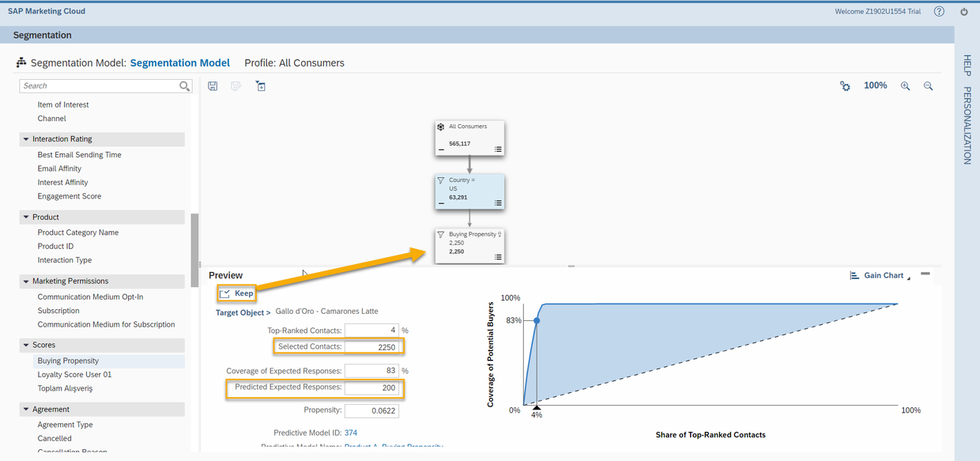The image size is (980, 461).
Task: Click the Target Object link
Action: [x=243, y=313]
